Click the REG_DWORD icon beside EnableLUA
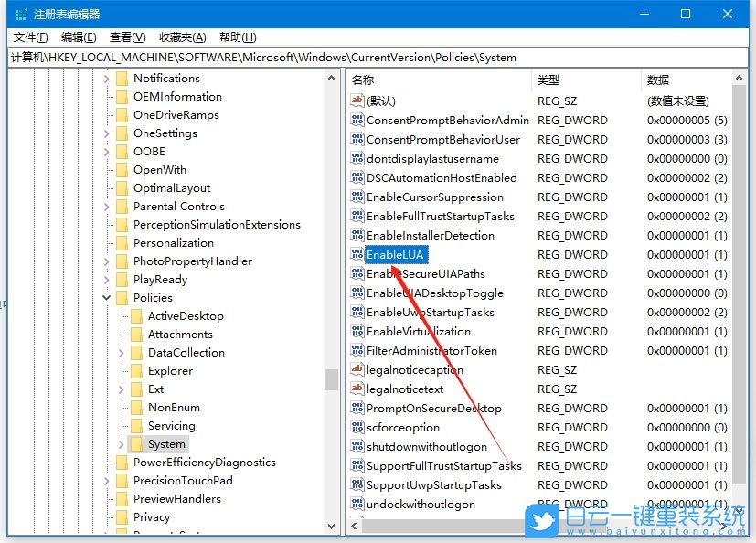This screenshot has height=543, width=756. pyautogui.click(x=358, y=254)
